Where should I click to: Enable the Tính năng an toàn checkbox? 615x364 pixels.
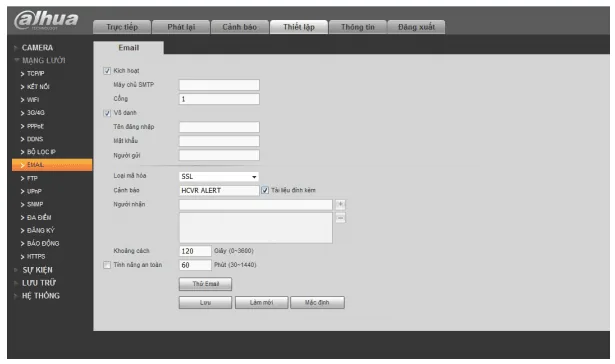tap(107, 265)
